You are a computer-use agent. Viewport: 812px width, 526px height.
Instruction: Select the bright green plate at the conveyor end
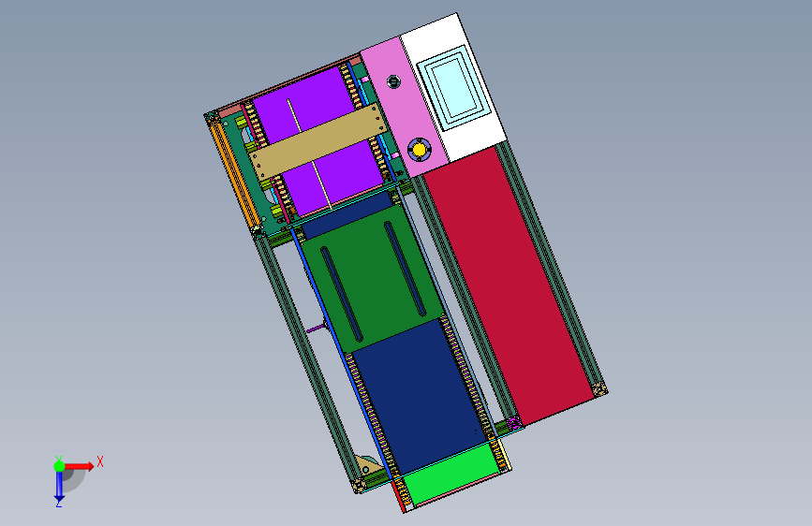pos(450,475)
